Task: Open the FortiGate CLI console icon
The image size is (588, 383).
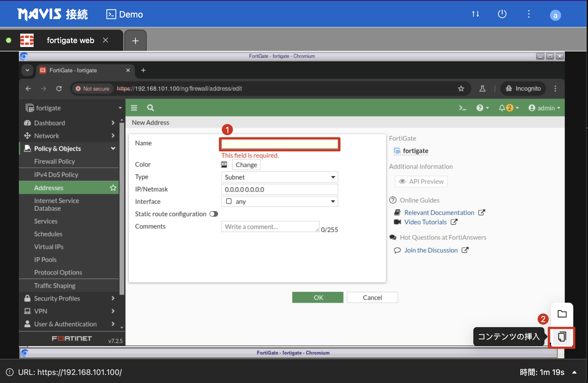Action: 462,108
